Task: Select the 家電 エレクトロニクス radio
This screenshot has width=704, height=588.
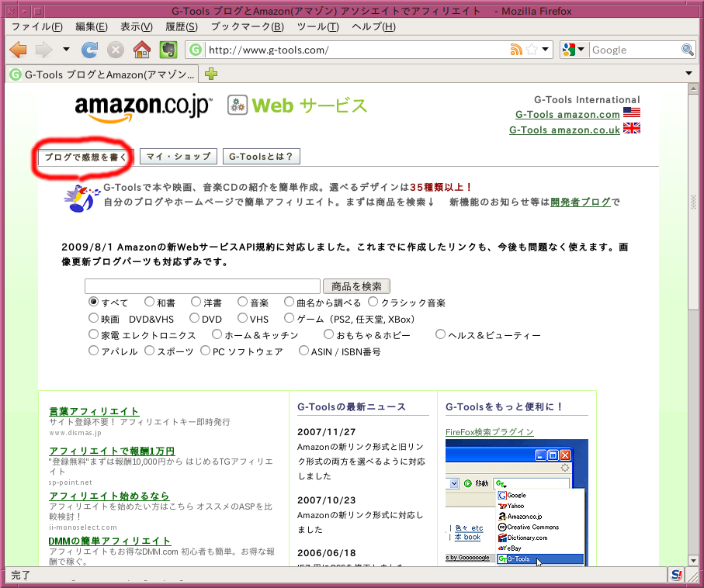Action: click(x=93, y=334)
